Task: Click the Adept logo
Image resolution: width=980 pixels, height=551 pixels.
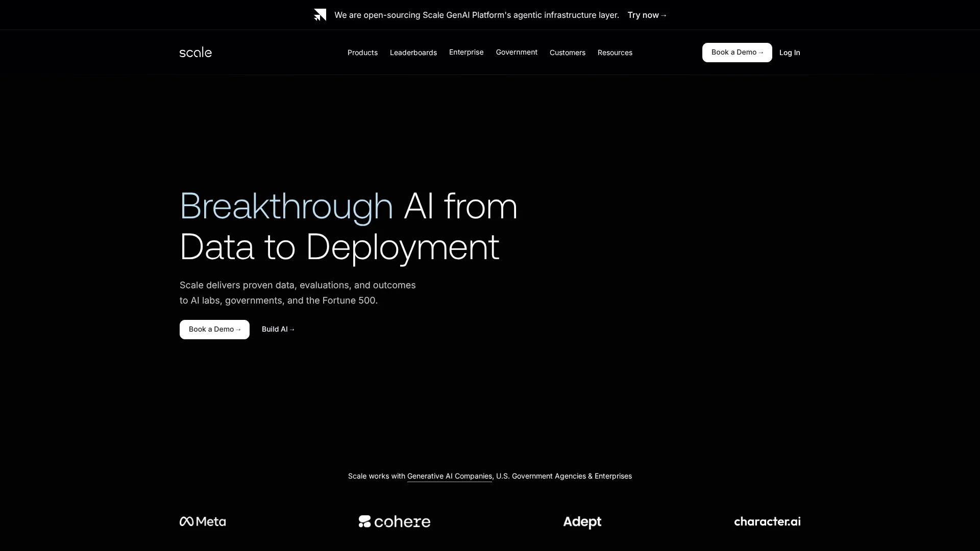Action: 582,522
